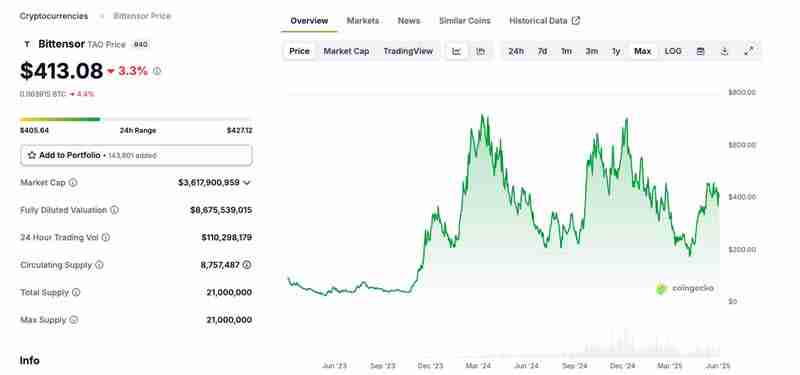800x375 pixels.
Task: Click info icon beside Circulating Supply value
Action: tap(247, 265)
